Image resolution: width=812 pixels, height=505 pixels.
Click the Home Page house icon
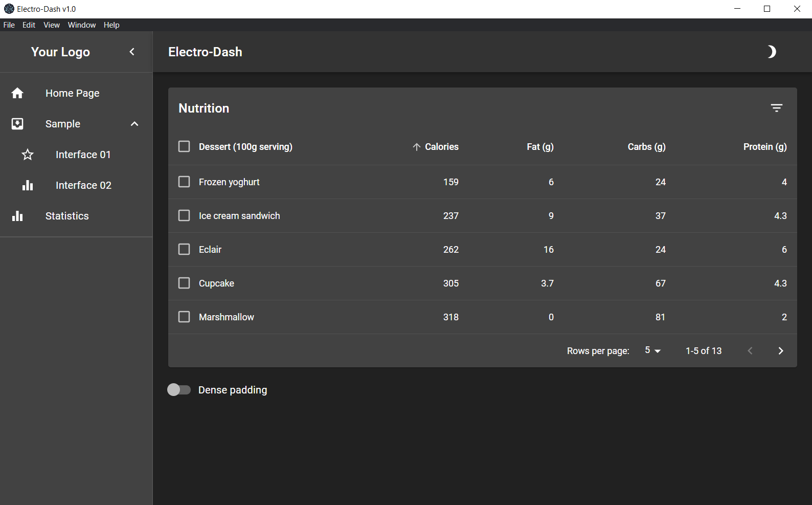coord(17,93)
